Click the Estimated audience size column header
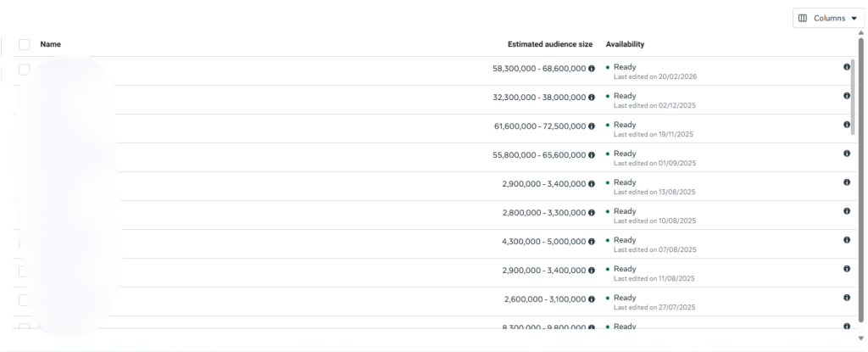 tap(551, 44)
